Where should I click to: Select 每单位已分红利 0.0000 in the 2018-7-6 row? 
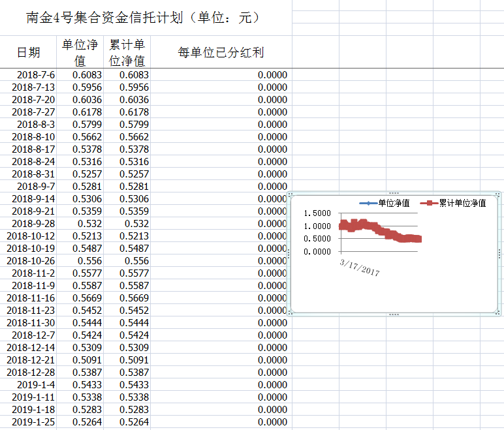[221, 74]
